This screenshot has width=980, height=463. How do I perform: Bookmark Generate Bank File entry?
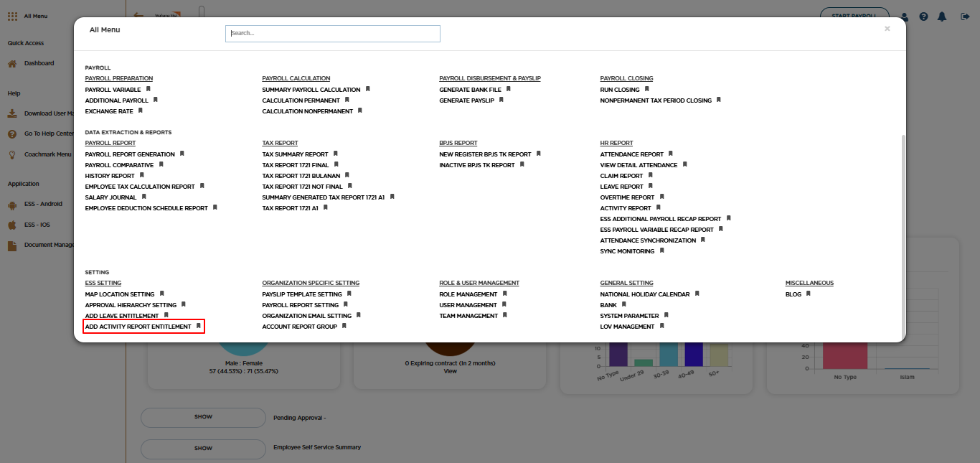pos(508,89)
